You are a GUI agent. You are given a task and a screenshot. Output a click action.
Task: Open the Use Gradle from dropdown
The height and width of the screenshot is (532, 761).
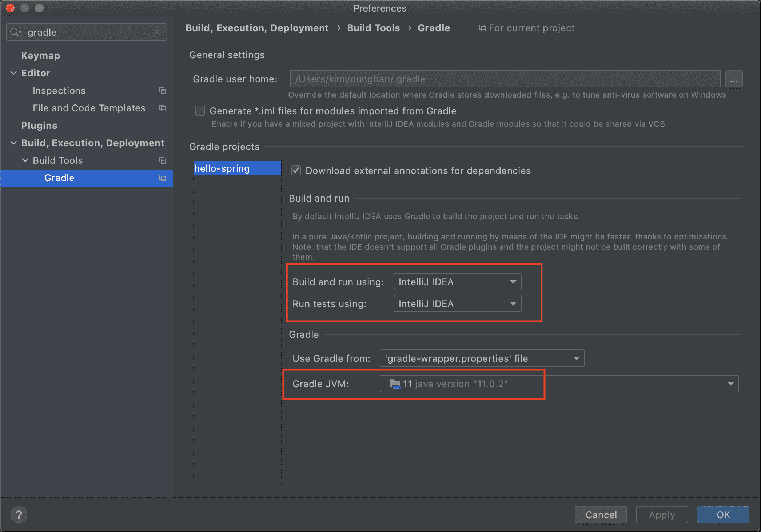click(482, 358)
